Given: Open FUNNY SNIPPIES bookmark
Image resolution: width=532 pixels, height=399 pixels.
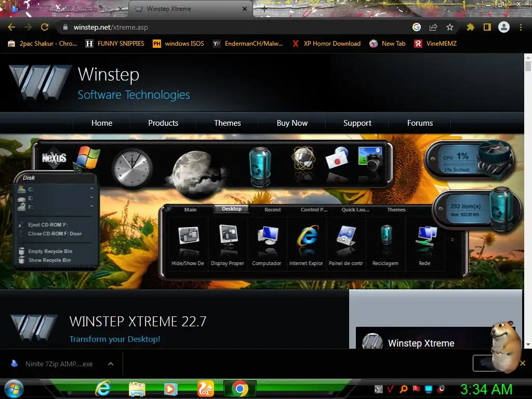Looking at the screenshot, I should [x=115, y=44].
